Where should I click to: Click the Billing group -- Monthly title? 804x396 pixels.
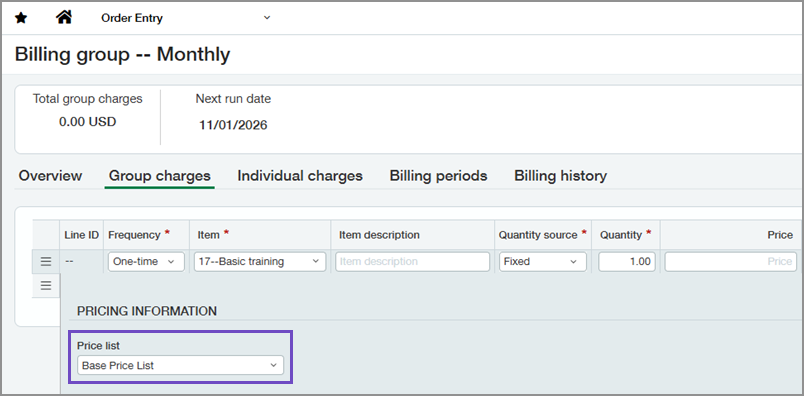coord(123,54)
